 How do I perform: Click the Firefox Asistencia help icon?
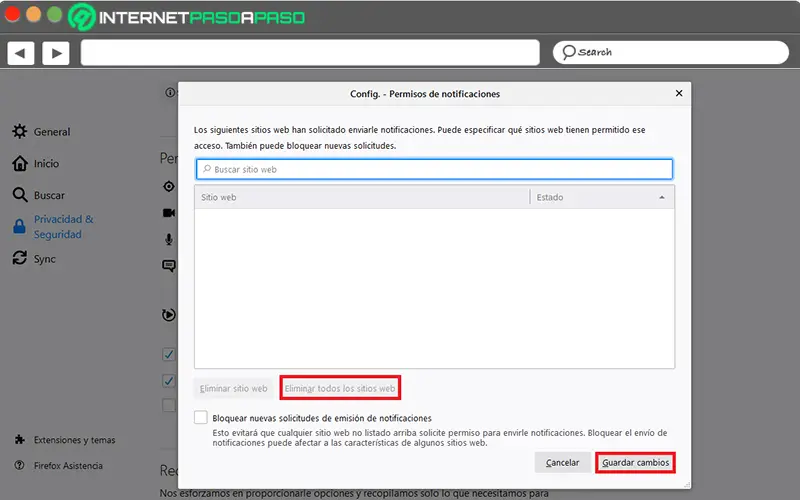click(x=19, y=465)
